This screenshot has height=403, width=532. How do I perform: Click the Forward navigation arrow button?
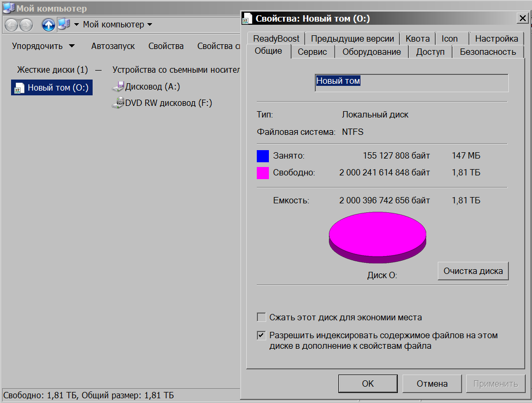coord(26,25)
